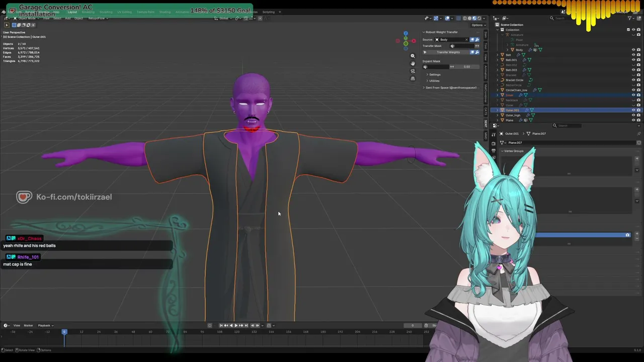Toggle render camera icon for Body
Screen dimensions: 644x362
(x=638, y=50)
